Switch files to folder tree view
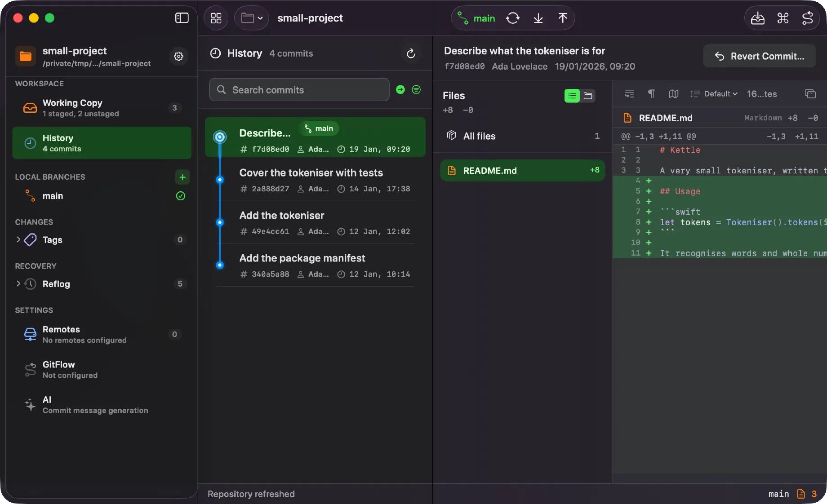 (588, 96)
